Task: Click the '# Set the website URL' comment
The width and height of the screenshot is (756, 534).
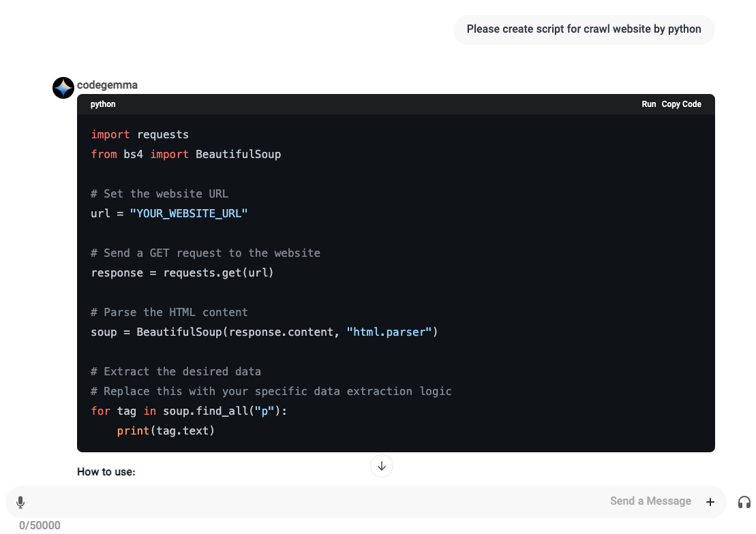Action: point(159,193)
